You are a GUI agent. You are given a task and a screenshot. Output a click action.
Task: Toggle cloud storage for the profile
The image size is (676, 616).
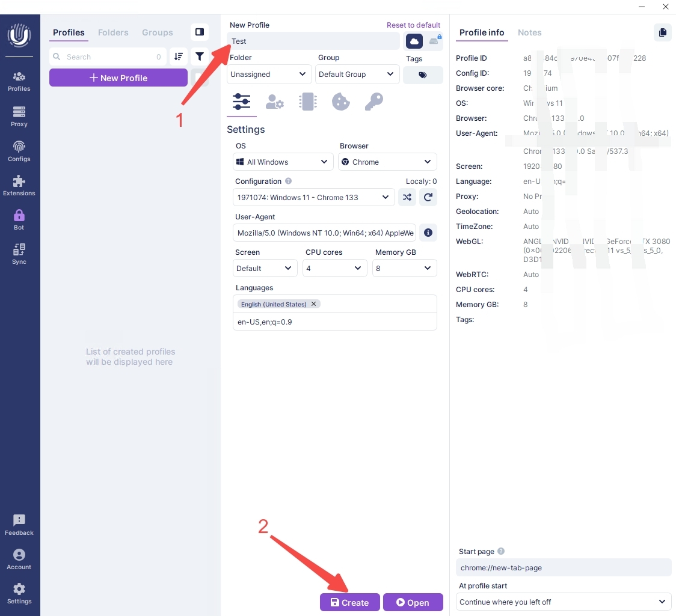pyautogui.click(x=414, y=41)
